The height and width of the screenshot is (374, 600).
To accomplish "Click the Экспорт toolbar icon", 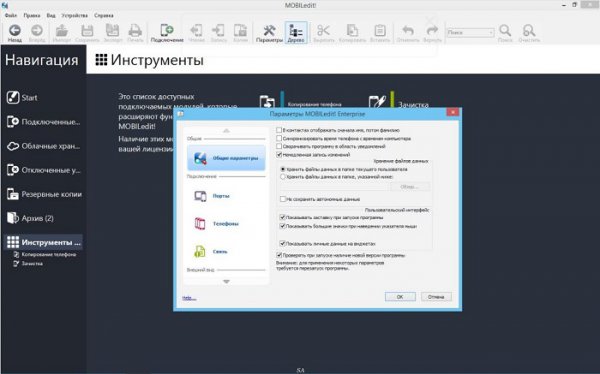I will pyautogui.click(x=112, y=33).
